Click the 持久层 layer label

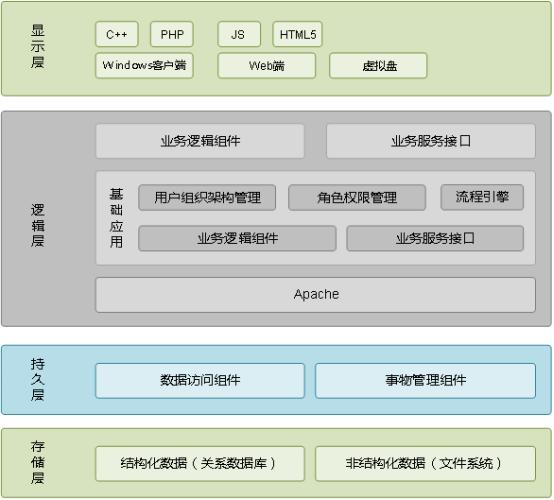coord(37,380)
